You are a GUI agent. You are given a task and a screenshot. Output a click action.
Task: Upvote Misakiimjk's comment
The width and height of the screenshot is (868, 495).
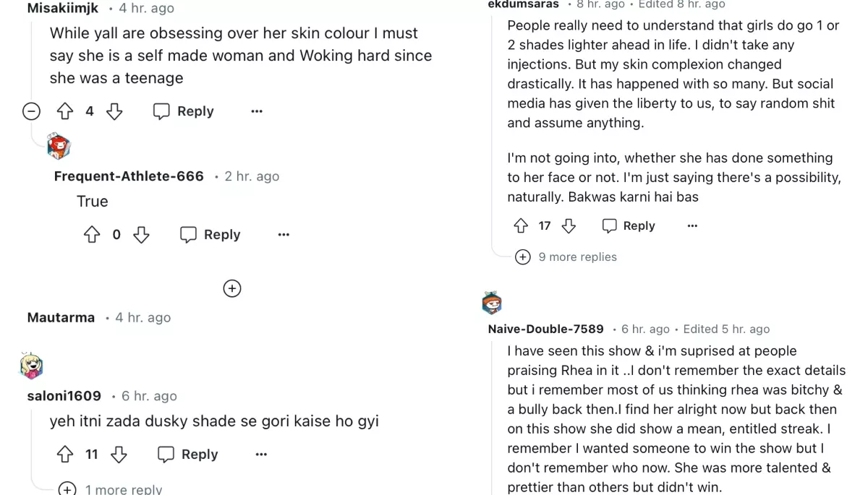click(65, 111)
